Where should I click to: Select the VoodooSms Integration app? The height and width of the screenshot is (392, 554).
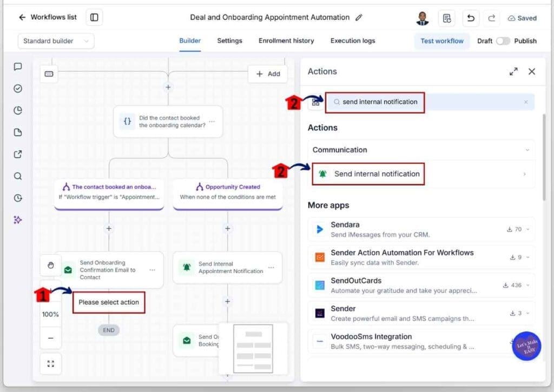click(x=421, y=341)
